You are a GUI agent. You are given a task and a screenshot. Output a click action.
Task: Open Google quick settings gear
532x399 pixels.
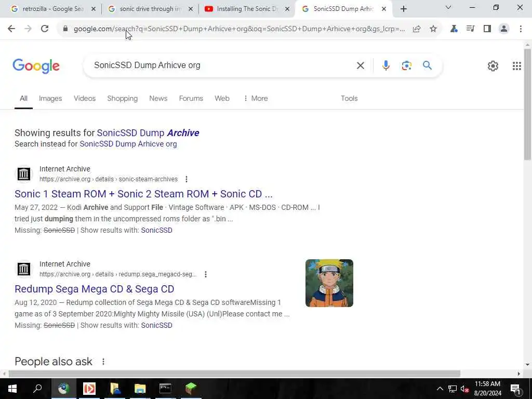pos(493,66)
